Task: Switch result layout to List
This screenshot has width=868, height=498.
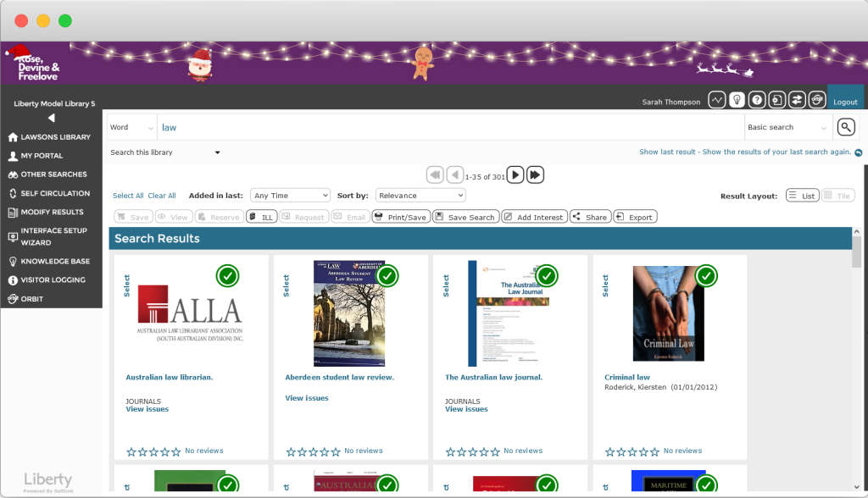Action: tap(802, 196)
